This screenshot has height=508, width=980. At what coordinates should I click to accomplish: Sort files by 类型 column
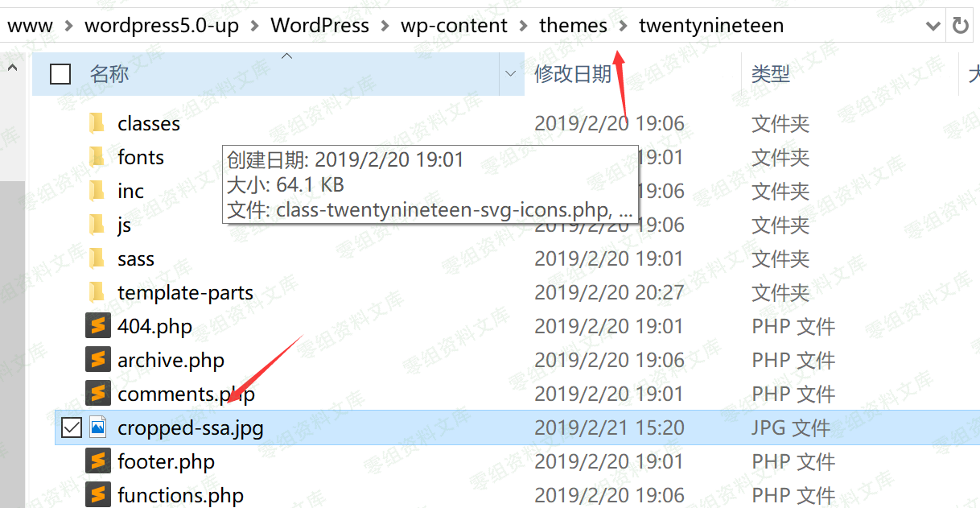point(770,74)
